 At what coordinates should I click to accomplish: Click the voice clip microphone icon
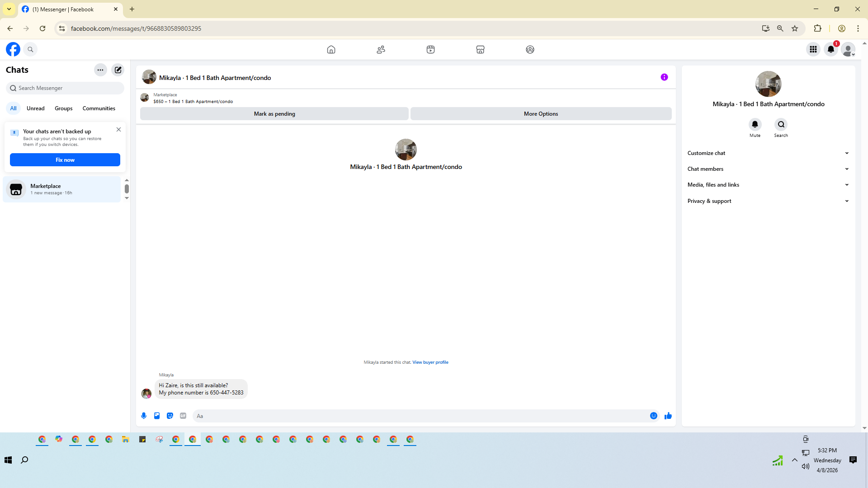pos(144,416)
